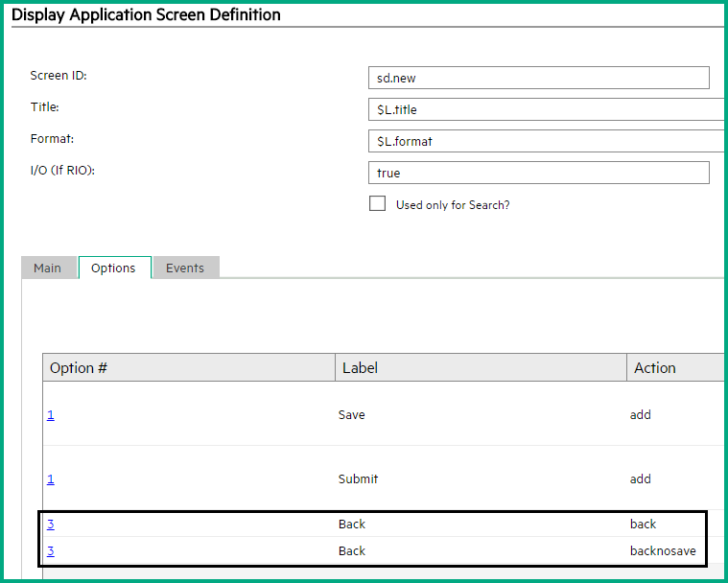Image resolution: width=728 pixels, height=583 pixels.
Task: Open option link 1 in Save row
Action: coord(51,415)
